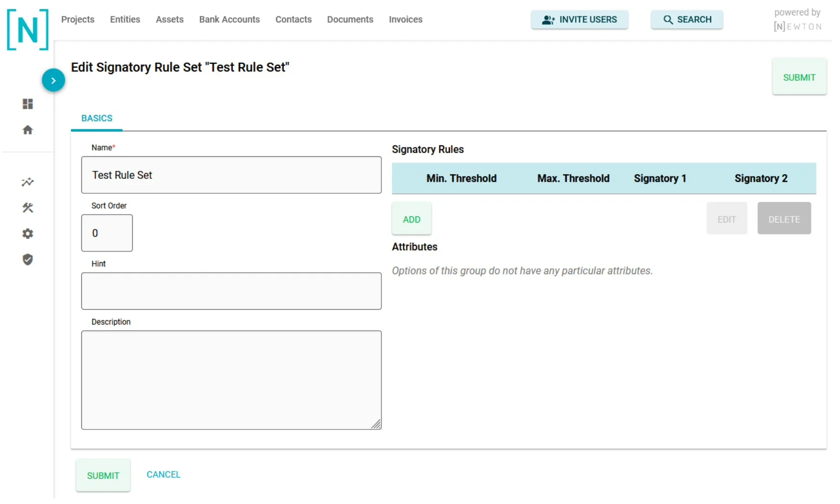Screen dimensions: 840x504
Task: Go to the home icon in the sidebar
Action: click(x=28, y=130)
